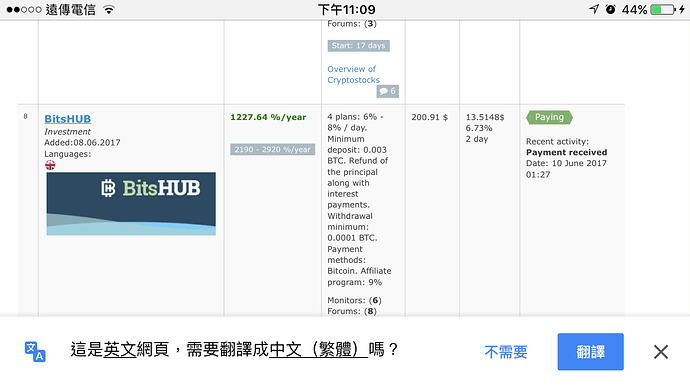Open the Overview of Cryptostocks link
690x387 pixels.
point(353,74)
